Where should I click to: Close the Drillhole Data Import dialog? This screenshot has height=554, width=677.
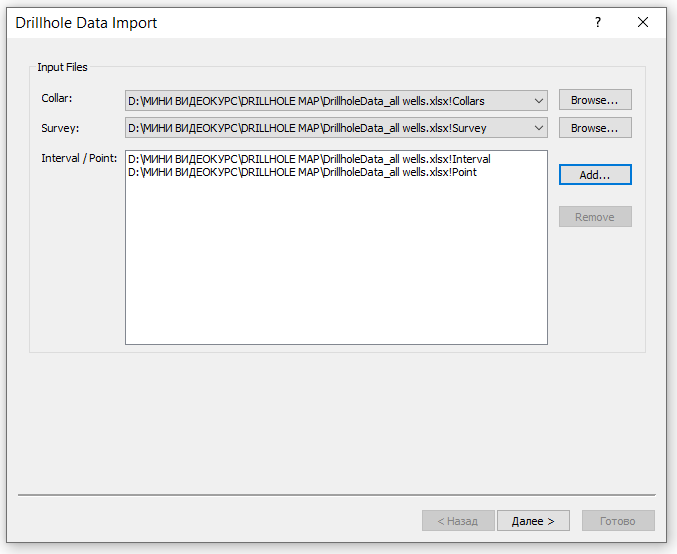pyautogui.click(x=643, y=22)
